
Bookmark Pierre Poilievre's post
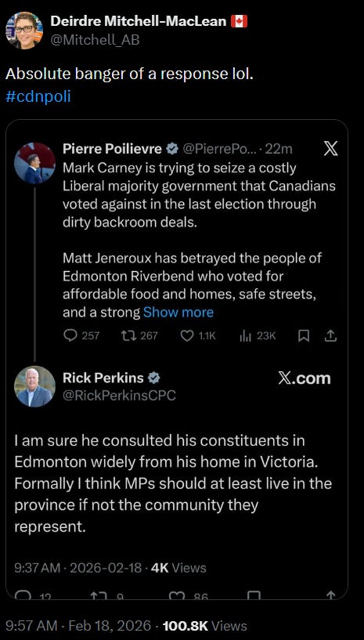click(x=304, y=335)
